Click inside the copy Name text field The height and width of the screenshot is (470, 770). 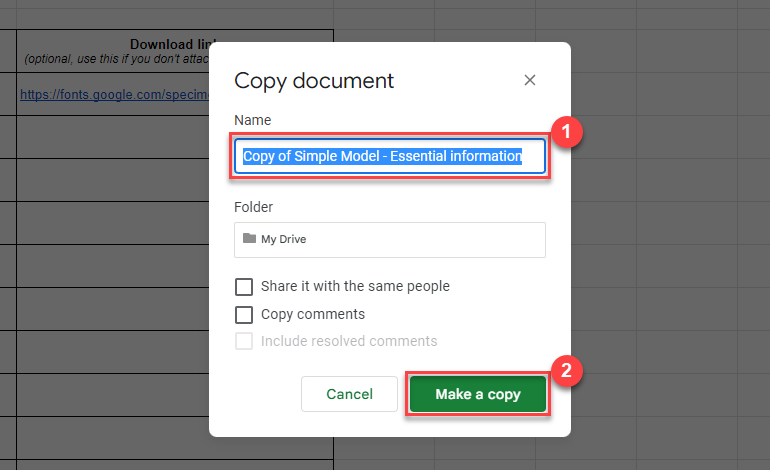(390, 157)
